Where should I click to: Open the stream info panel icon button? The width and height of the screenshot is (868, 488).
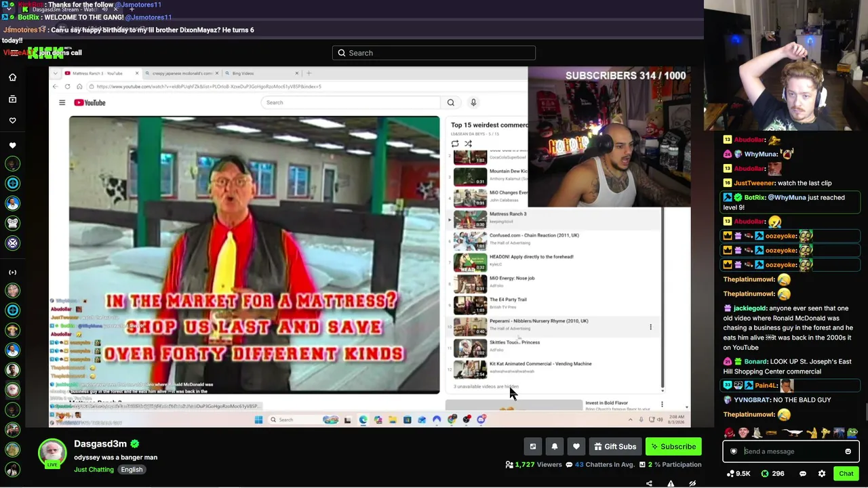click(533, 447)
